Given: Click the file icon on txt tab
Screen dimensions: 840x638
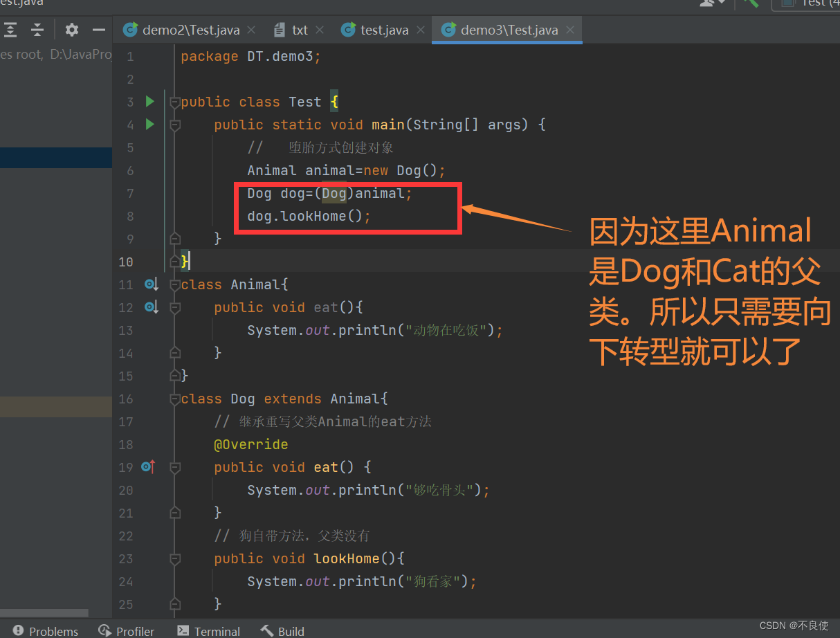Looking at the screenshot, I should pyautogui.click(x=280, y=30).
